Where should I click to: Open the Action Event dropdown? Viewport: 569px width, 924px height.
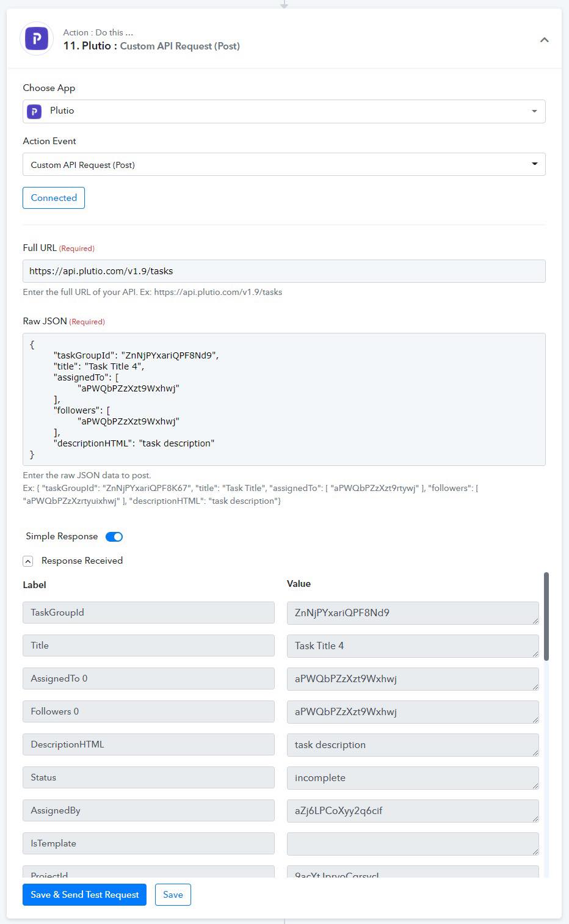[x=284, y=164]
